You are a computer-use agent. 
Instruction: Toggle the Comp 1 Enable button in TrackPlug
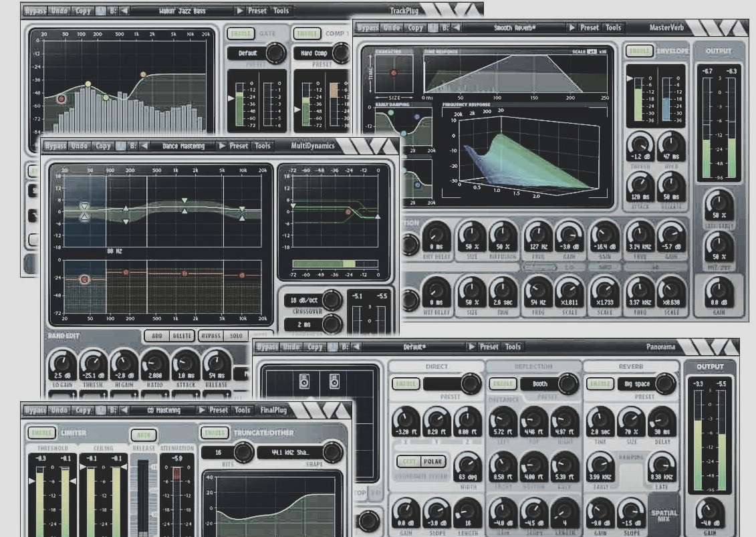[307, 34]
